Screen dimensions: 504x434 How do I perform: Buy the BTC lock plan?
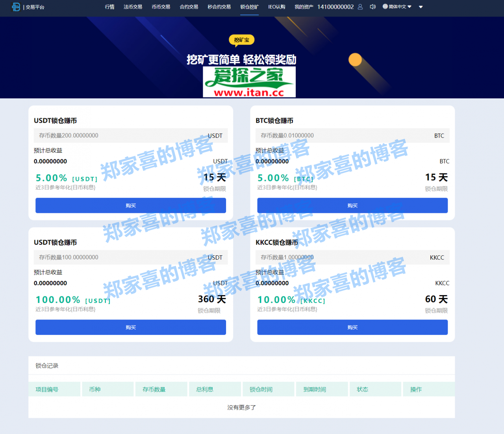pyautogui.click(x=352, y=205)
